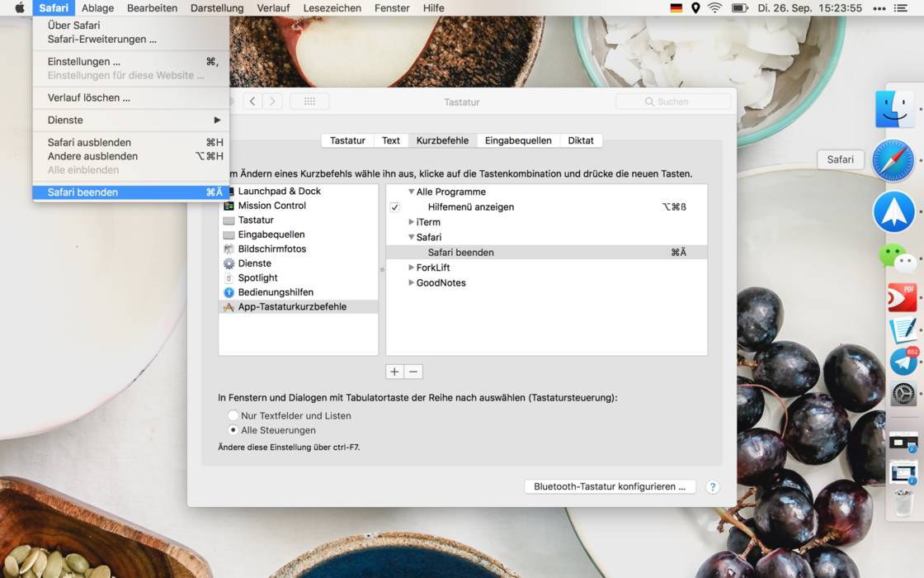Uncheck the Hilfemenü anzeigen checkbox

(x=395, y=207)
